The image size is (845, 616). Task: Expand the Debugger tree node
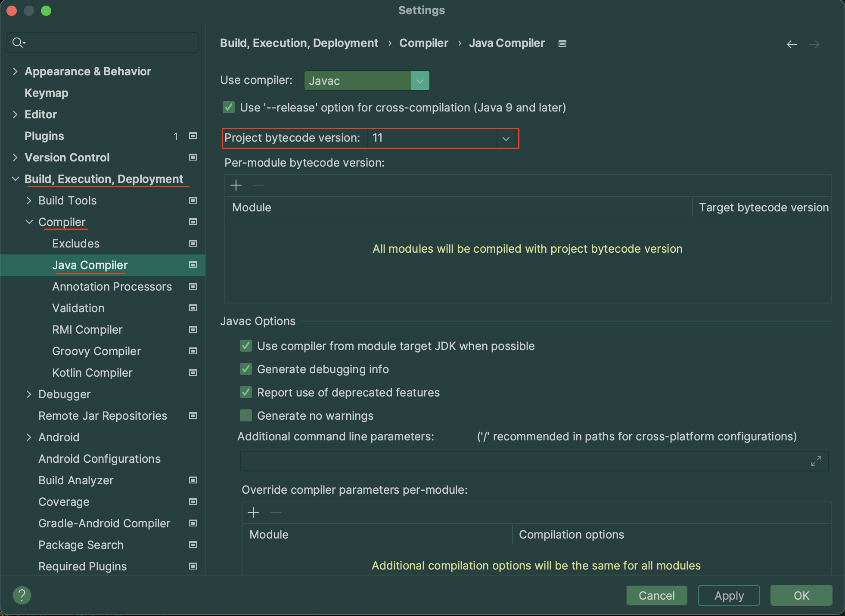click(x=29, y=394)
